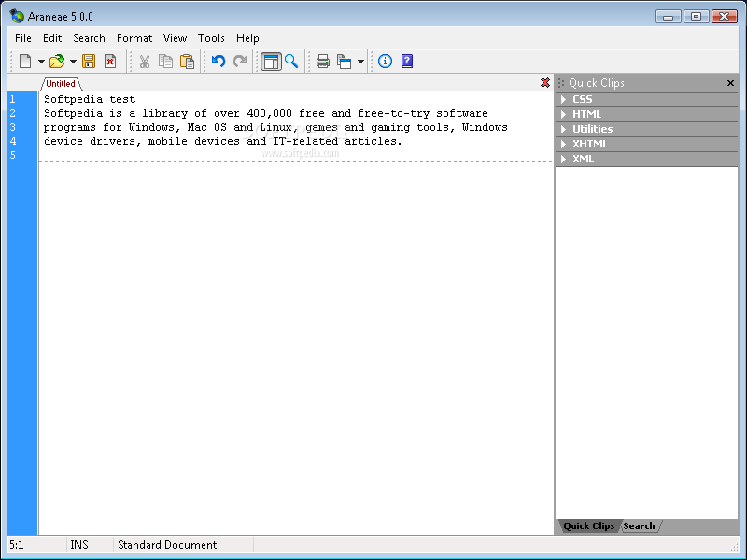This screenshot has height=560, width=747.
Task: Minimize the Araneae window
Action: tap(668, 16)
